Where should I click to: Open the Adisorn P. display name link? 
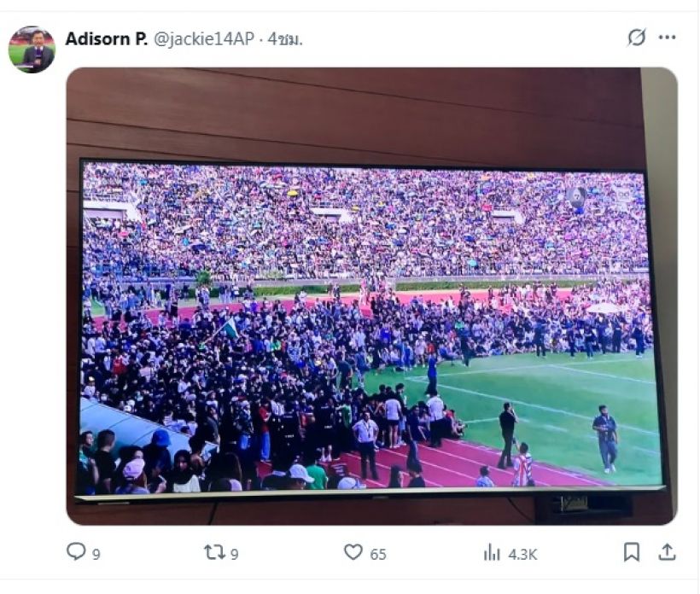107,38
